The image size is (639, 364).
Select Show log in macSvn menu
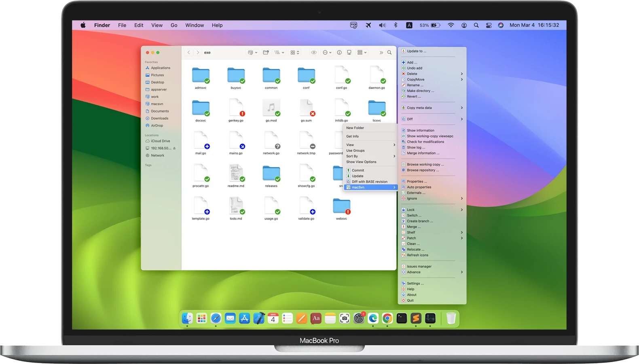tap(416, 148)
